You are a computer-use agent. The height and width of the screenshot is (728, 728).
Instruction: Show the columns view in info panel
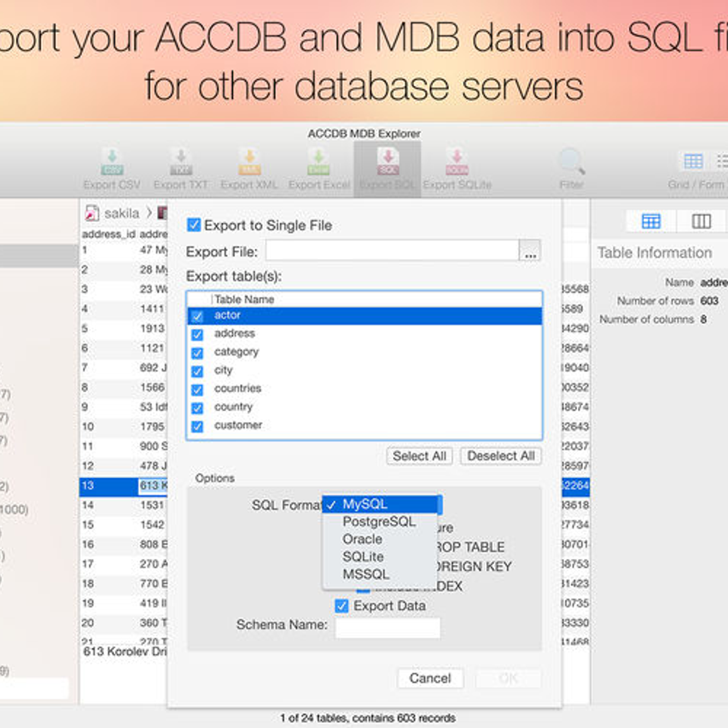[701, 222]
